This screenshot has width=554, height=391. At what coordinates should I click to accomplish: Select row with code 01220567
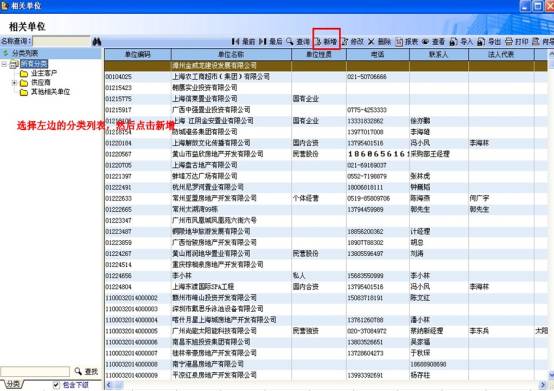[x=326, y=154]
